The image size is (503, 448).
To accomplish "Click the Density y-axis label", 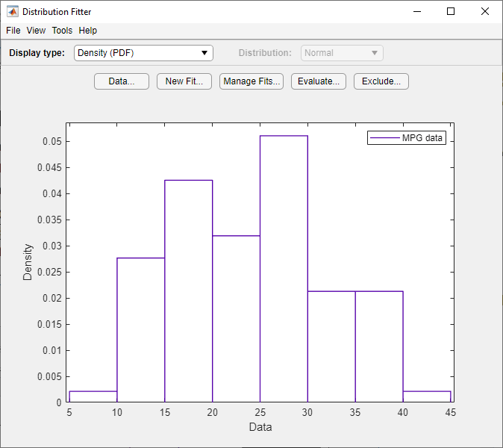I will point(28,262).
